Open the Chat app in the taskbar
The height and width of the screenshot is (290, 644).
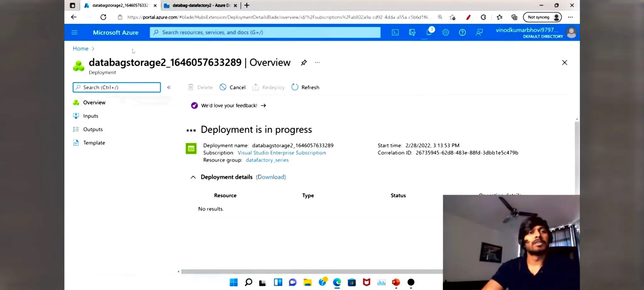pyautogui.click(x=293, y=282)
